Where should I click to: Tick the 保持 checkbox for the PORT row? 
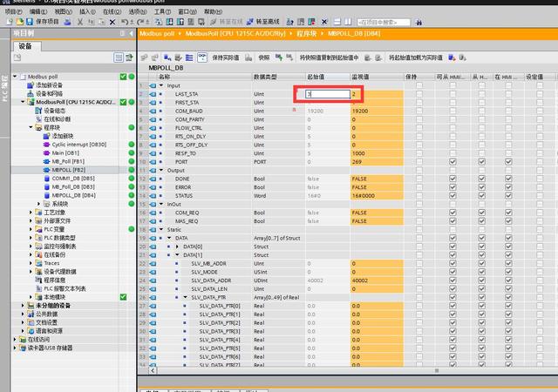tap(419, 162)
